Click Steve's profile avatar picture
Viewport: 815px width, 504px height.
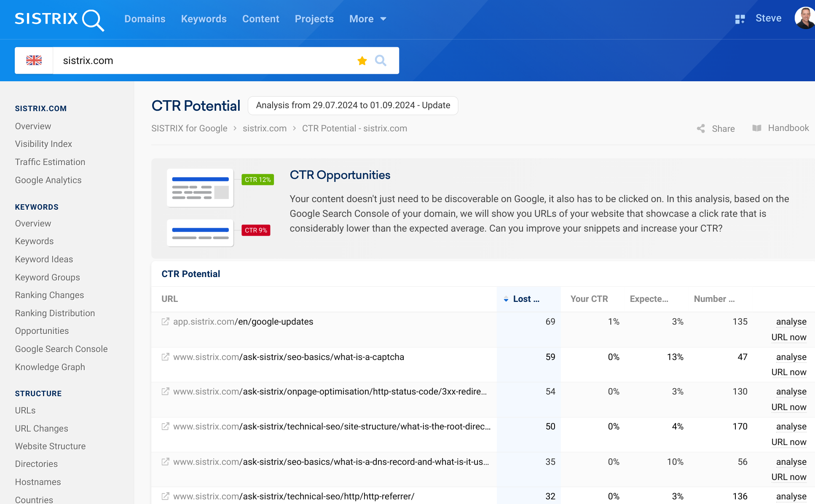tap(805, 18)
